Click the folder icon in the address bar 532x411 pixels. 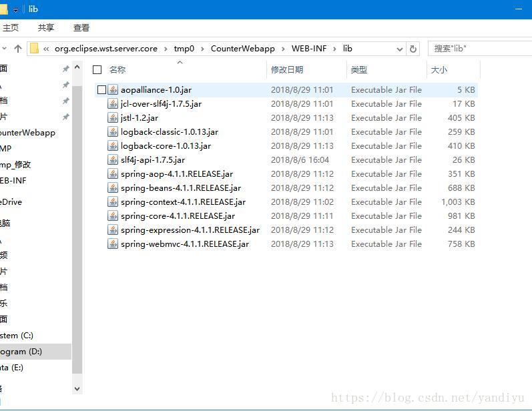(x=34, y=49)
